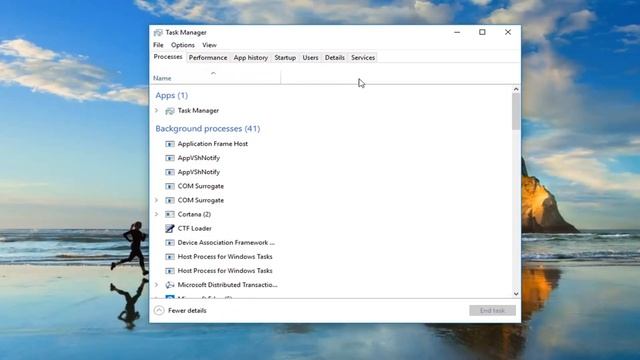
Task: Switch to the Processes tab
Action: click(168, 57)
